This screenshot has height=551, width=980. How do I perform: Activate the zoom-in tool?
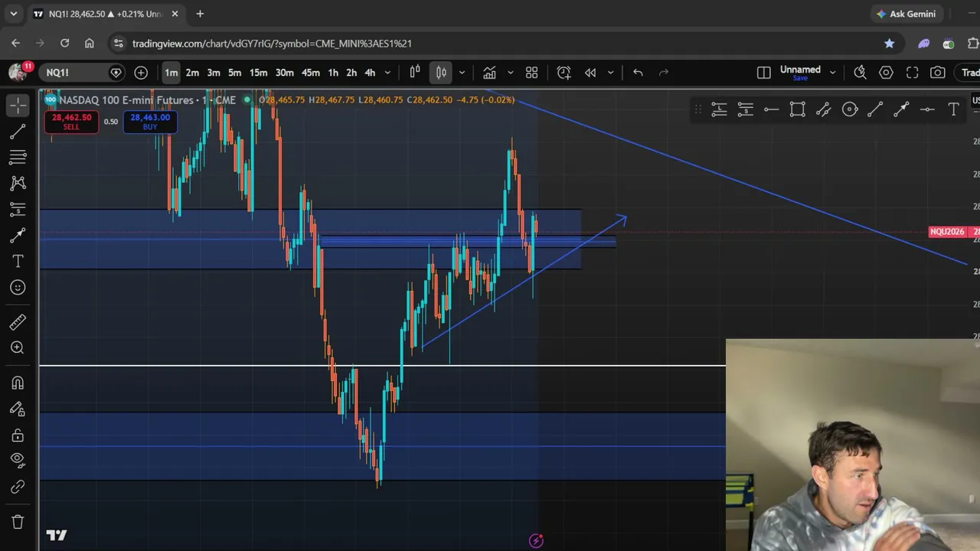click(18, 347)
